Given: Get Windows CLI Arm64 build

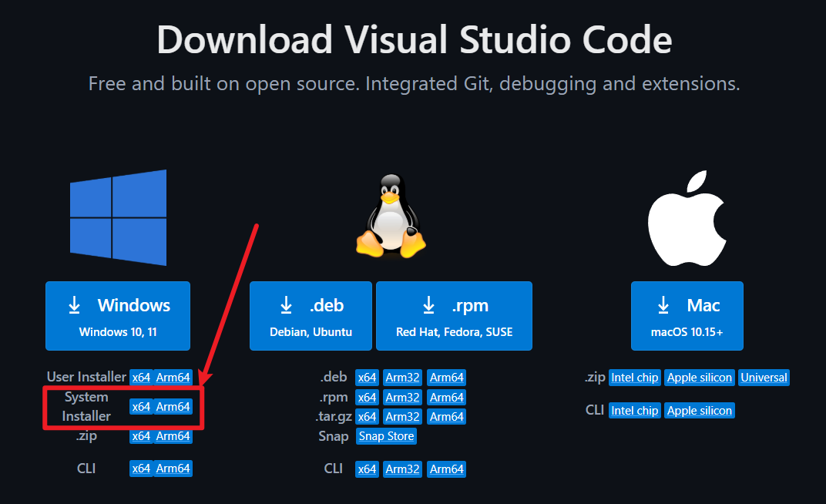Looking at the screenshot, I should pos(173,469).
